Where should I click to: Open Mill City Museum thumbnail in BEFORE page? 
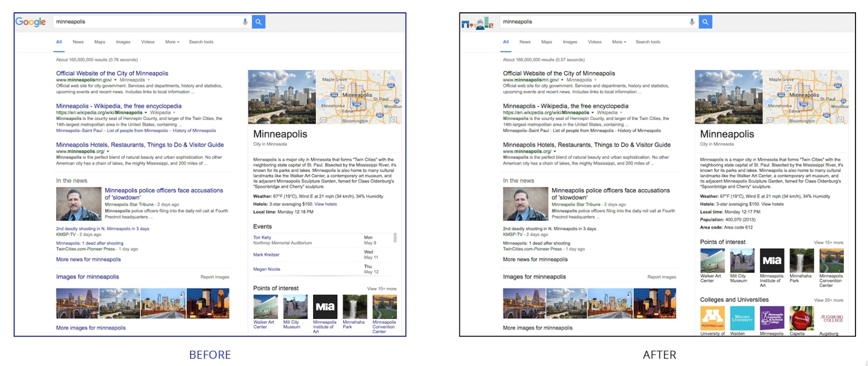point(295,306)
